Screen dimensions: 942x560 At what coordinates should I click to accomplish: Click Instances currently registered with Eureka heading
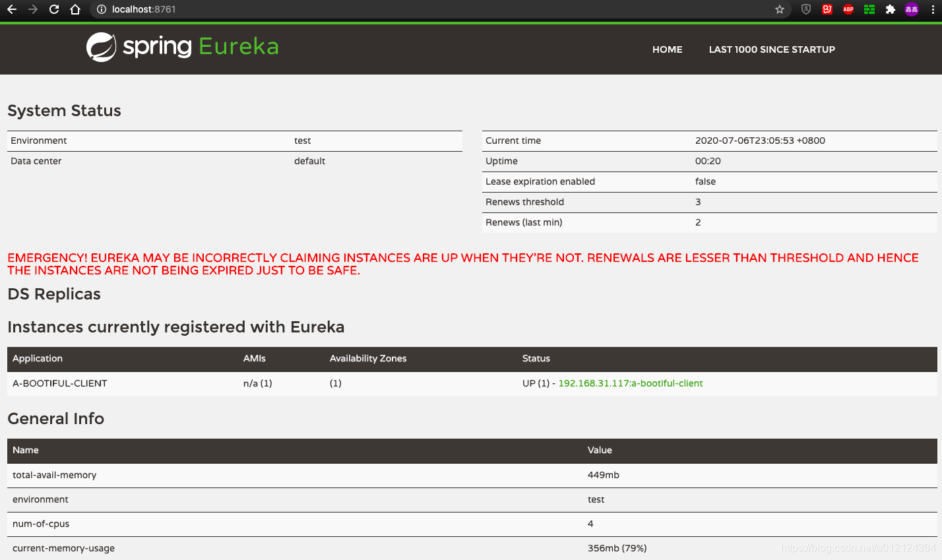(x=176, y=327)
